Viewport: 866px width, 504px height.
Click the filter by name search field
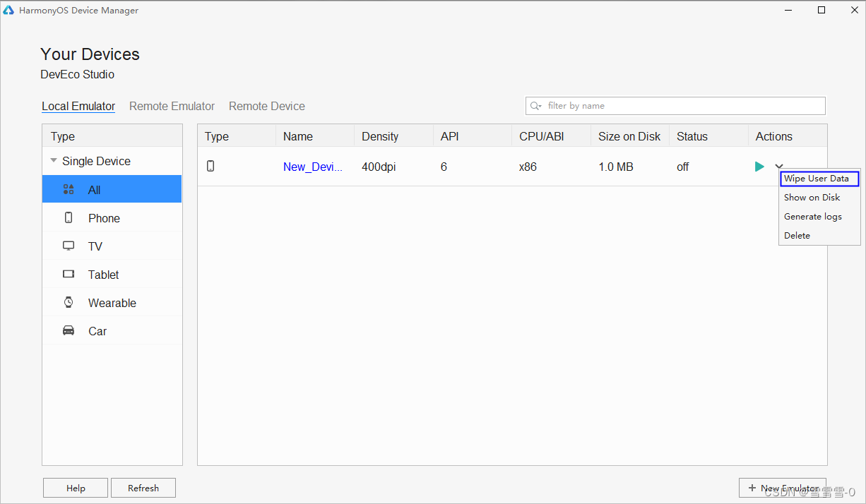click(675, 106)
